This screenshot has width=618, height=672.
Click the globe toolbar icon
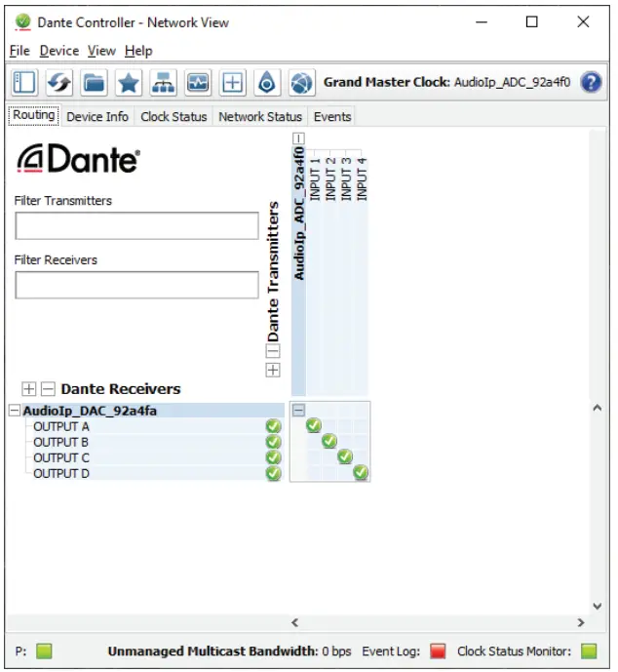[x=302, y=82]
